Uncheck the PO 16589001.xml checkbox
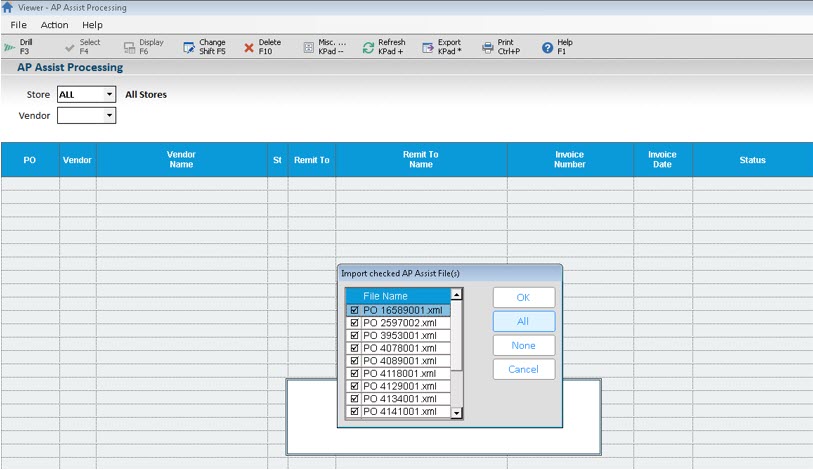 (x=354, y=310)
